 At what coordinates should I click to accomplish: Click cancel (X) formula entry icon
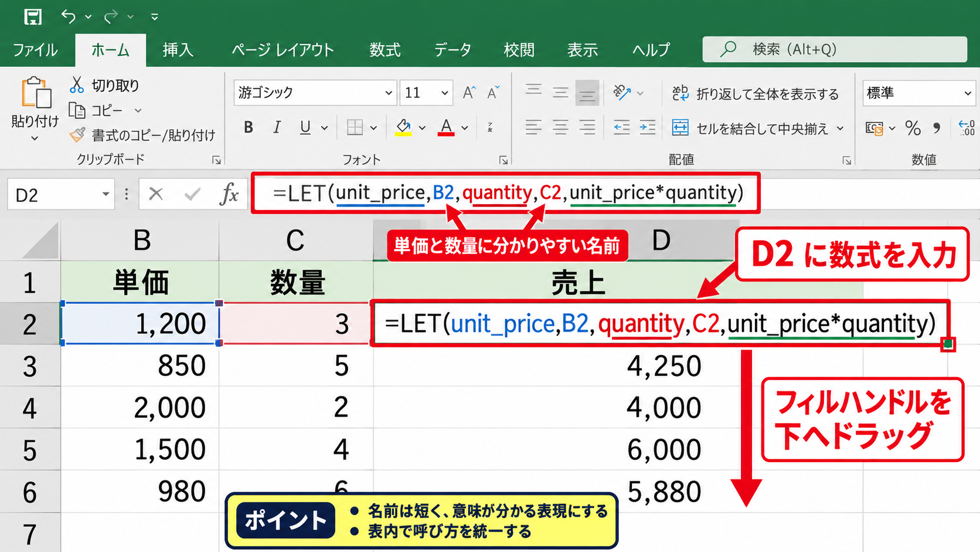(x=156, y=194)
